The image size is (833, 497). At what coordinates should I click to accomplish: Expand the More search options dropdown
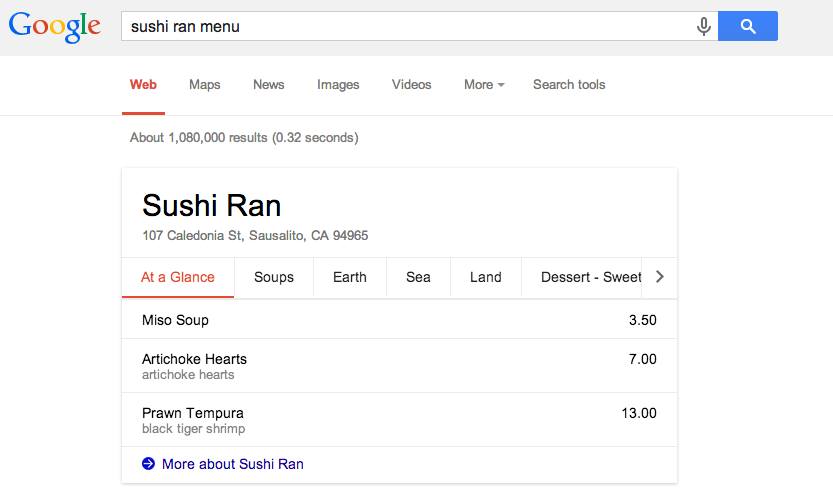point(483,85)
